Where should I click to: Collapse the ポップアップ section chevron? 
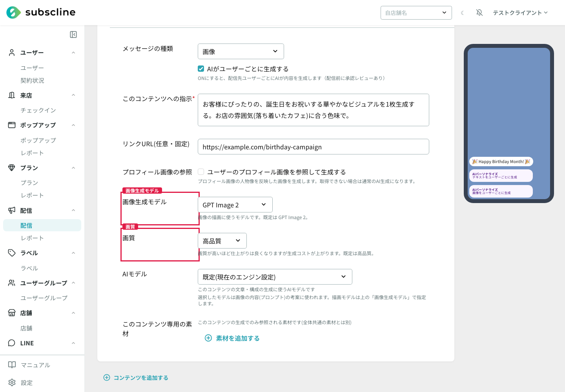click(x=73, y=125)
